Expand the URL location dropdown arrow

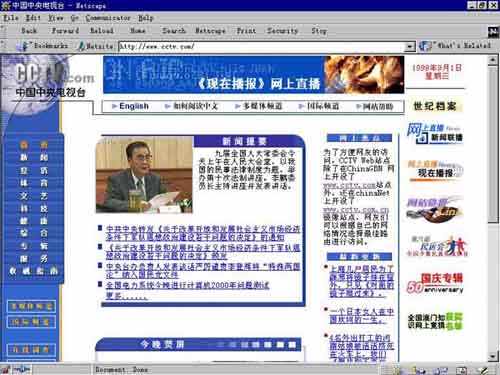click(410, 46)
